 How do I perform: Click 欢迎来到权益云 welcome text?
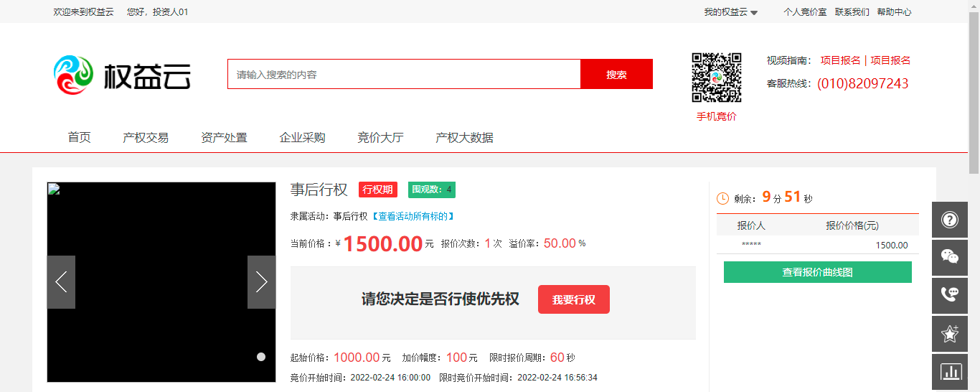coord(83,11)
